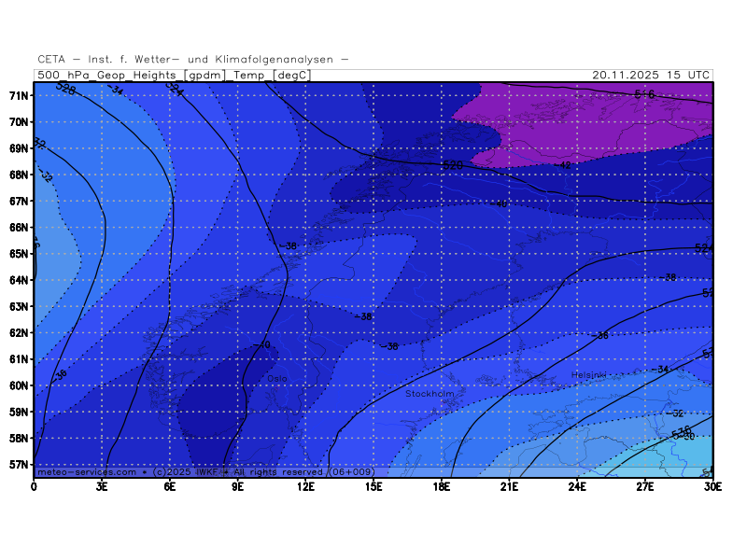Click the 520 geopotential contour label
The width and height of the screenshot is (747, 560).
click(452, 165)
